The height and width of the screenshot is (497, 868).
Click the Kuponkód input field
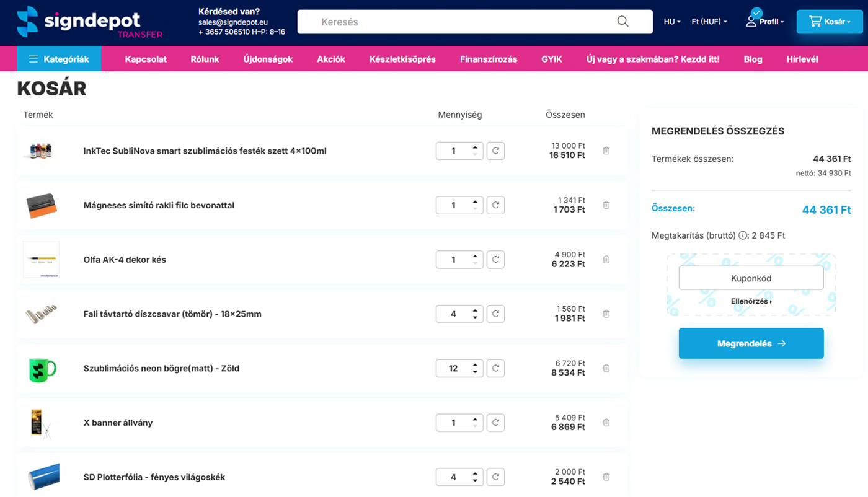point(751,278)
